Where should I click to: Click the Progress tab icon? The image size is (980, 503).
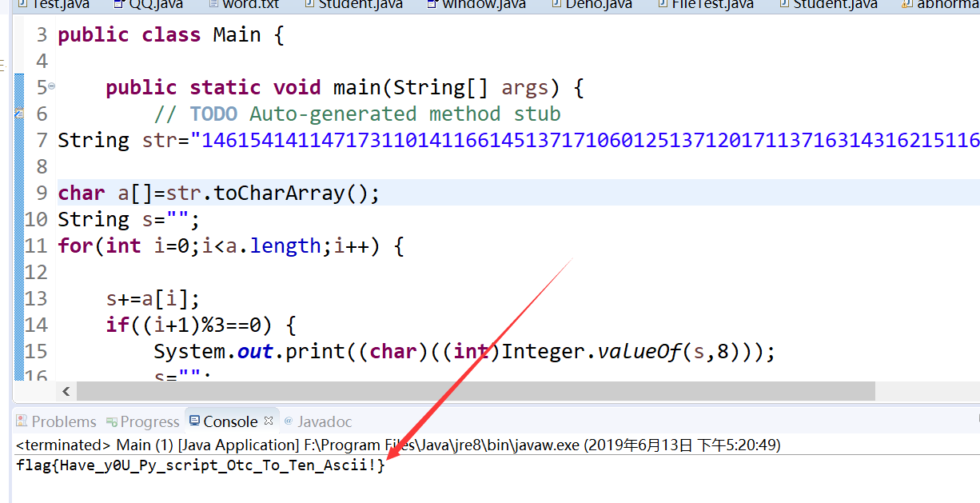(x=113, y=421)
